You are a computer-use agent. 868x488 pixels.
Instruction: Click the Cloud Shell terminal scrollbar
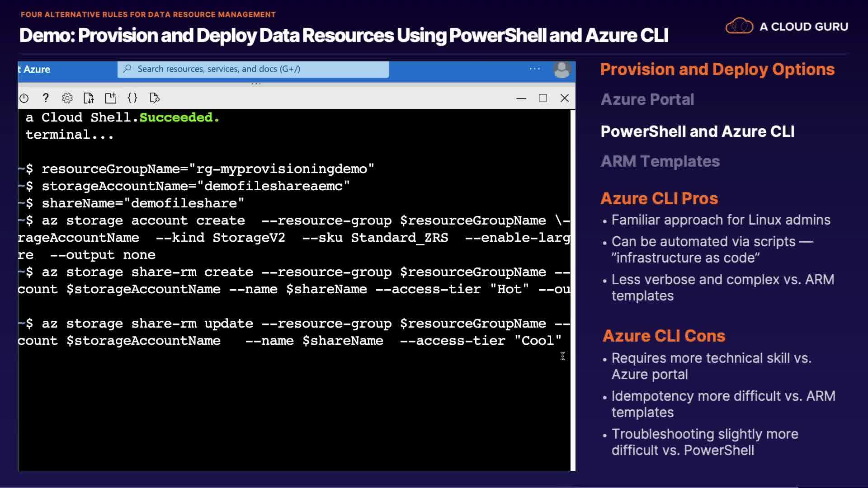point(573,289)
